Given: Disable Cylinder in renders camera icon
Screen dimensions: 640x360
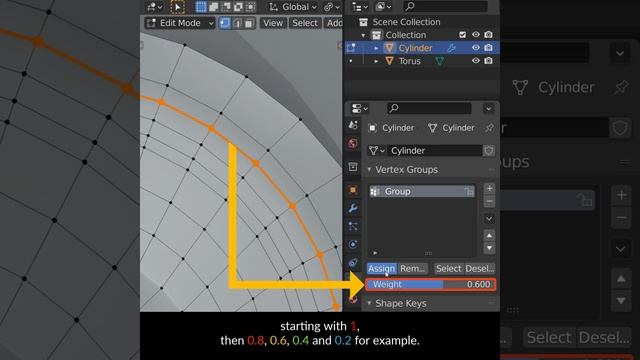Looking at the screenshot, I should pos(489,48).
